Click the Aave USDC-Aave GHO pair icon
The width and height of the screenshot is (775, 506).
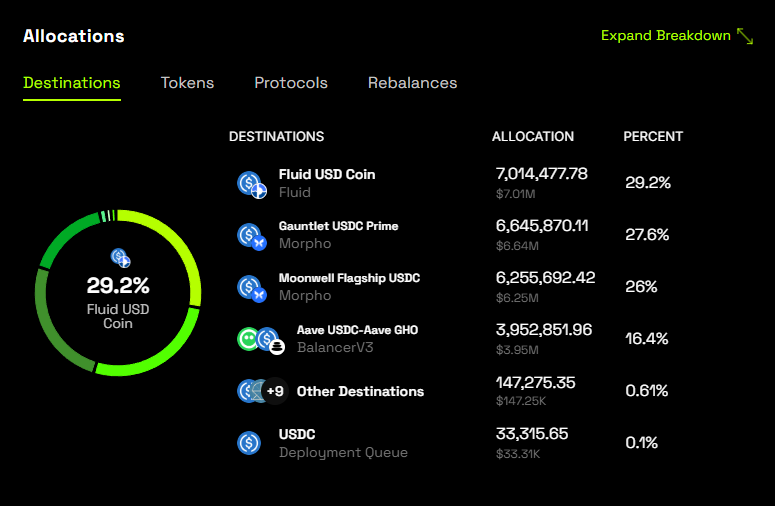pyautogui.click(x=261, y=340)
